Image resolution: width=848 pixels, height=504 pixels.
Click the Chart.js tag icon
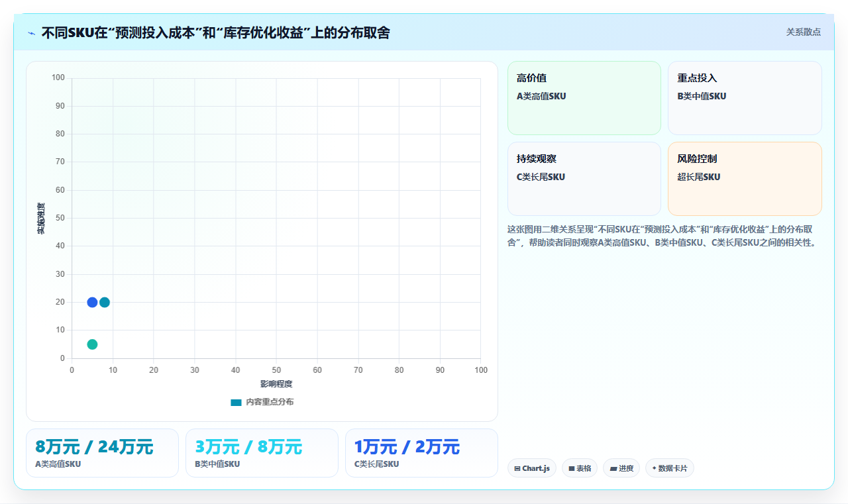coord(517,469)
